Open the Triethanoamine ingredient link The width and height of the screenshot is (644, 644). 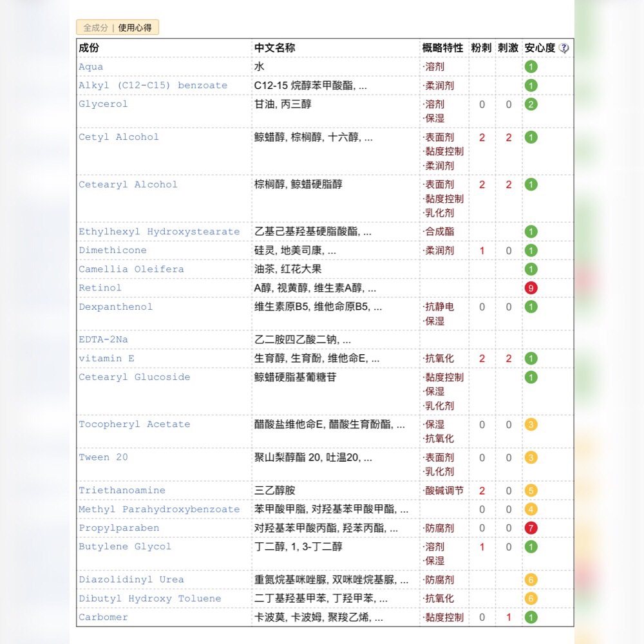(x=122, y=490)
